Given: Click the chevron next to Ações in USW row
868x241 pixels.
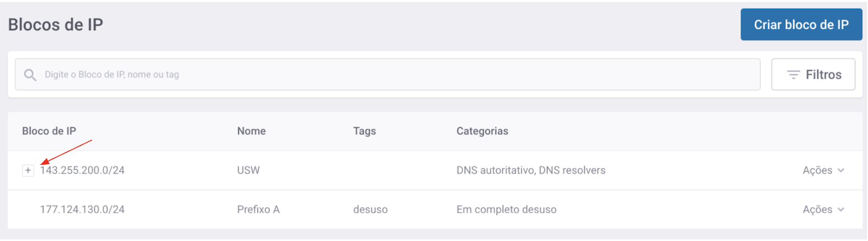Looking at the screenshot, I should coord(841,170).
